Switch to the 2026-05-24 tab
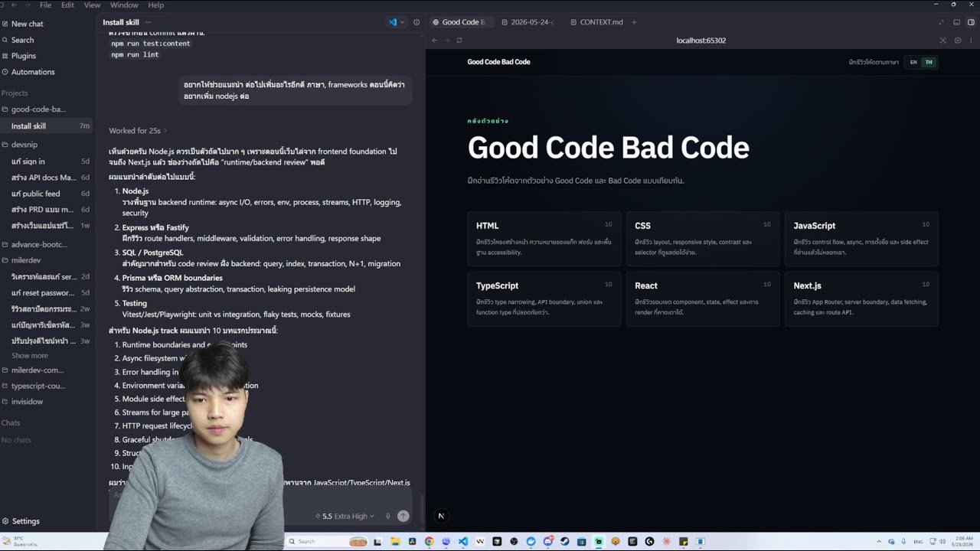This screenshot has height=551, width=980. click(x=528, y=22)
